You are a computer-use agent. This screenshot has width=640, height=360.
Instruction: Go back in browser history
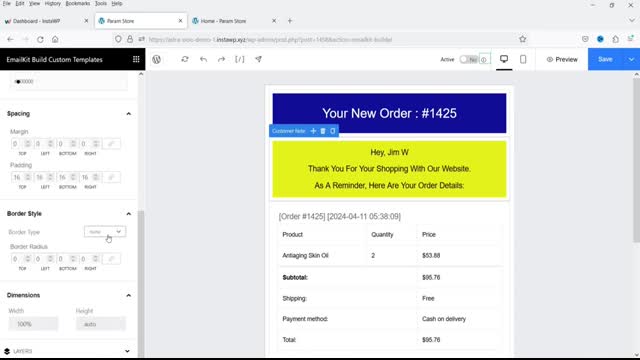point(11,40)
